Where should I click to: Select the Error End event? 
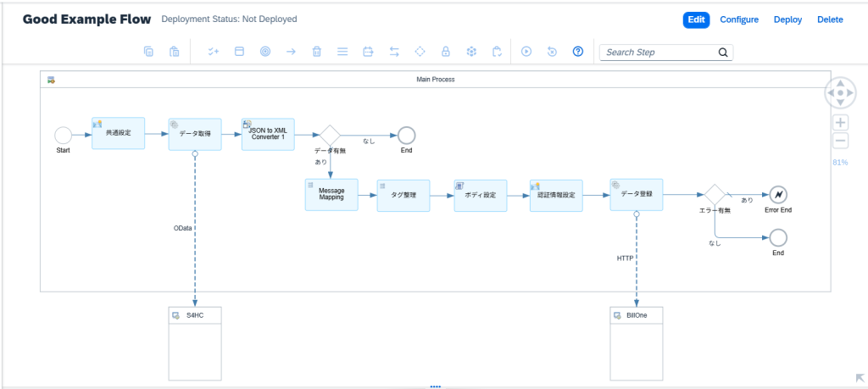tap(778, 194)
